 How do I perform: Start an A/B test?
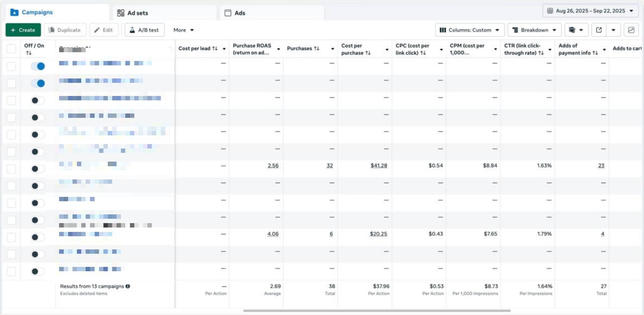coord(144,30)
